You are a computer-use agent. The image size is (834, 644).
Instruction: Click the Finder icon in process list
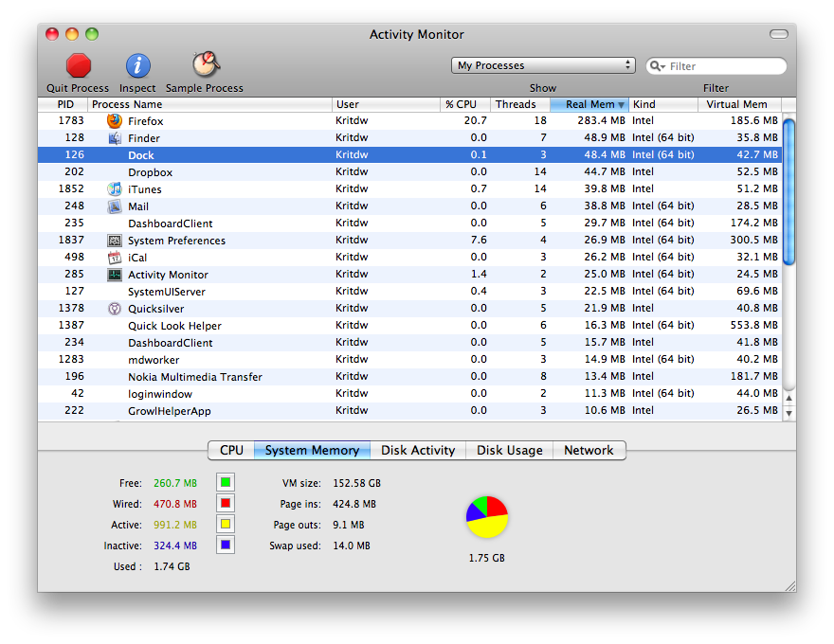coord(115,138)
